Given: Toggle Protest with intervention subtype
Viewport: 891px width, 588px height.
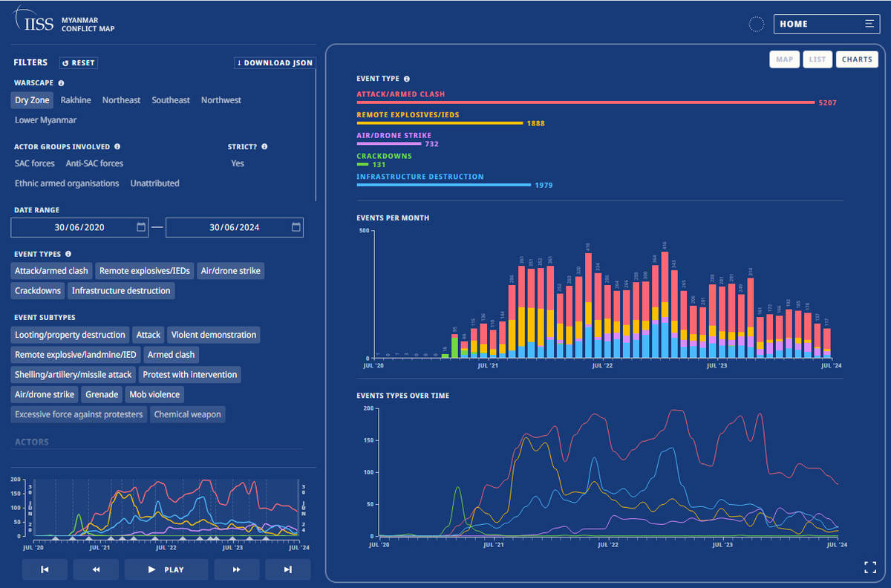Looking at the screenshot, I should pyautogui.click(x=190, y=375).
